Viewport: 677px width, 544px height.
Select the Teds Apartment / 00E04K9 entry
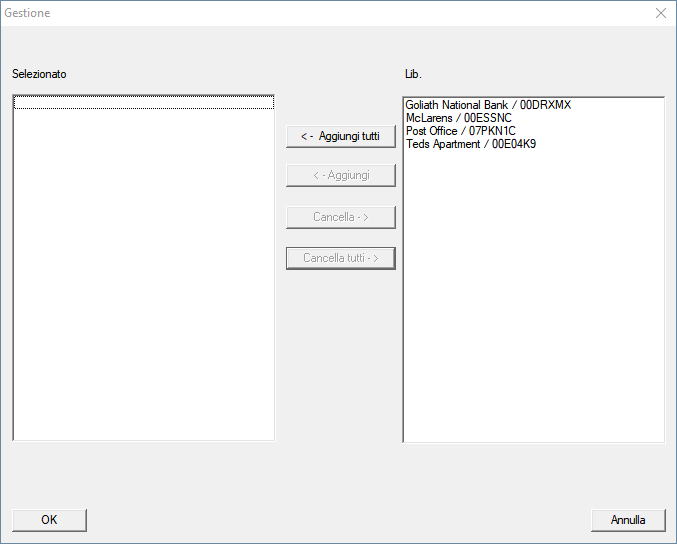(x=470, y=144)
